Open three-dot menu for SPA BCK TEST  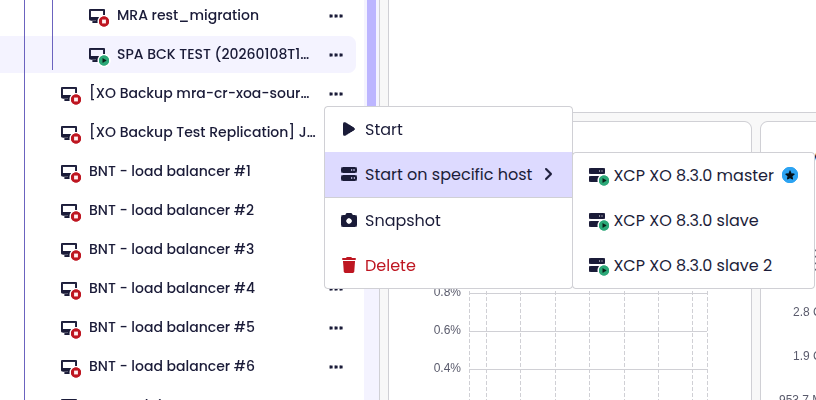tap(336, 54)
